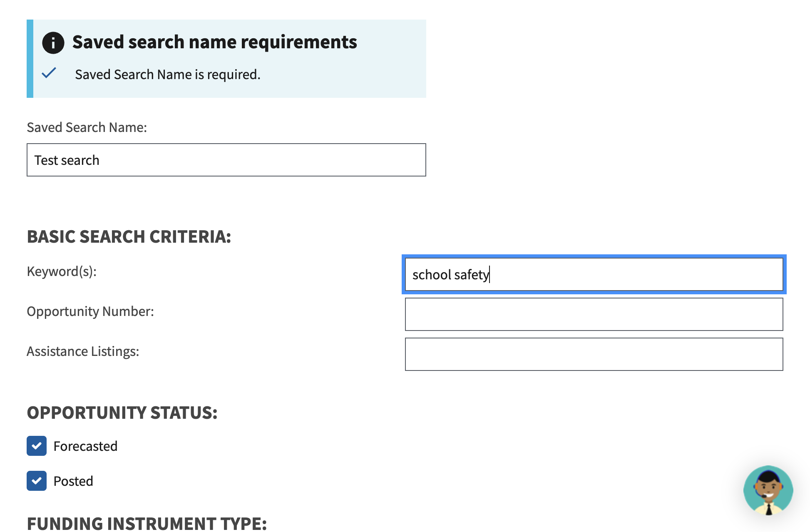Click into the Keyword(s) input field
Image resolution: width=810 pixels, height=532 pixels.
[594, 274]
